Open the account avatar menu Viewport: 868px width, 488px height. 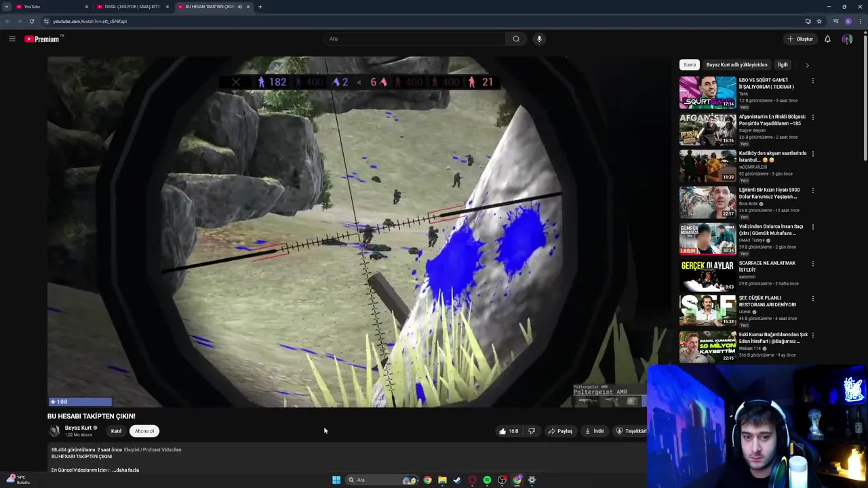[x=847, y=39]
